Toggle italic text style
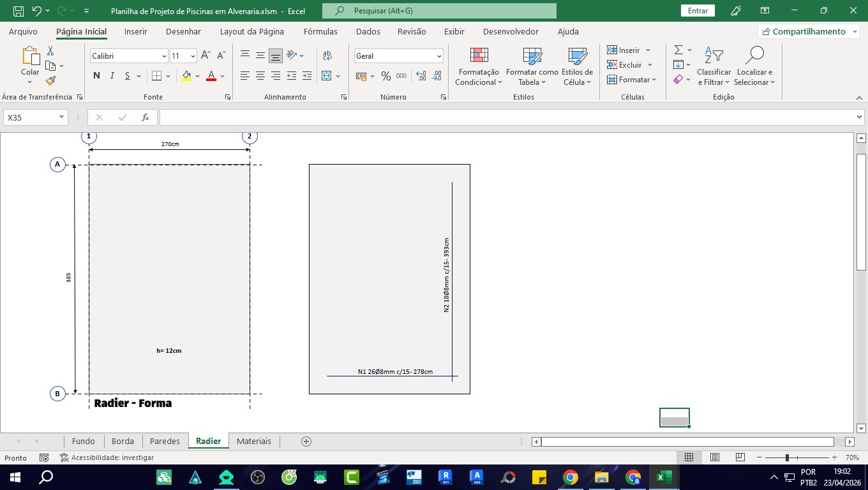 click(x=112, y=76)
